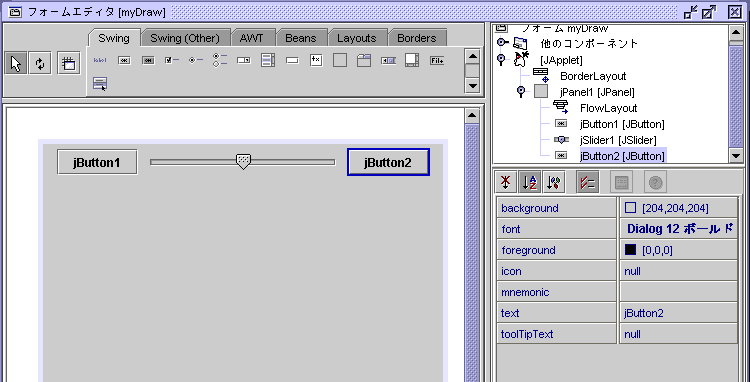Open the foreground color value [0,0,0]
This screenshot has width=750, height=382.
(x=678, y=250)
